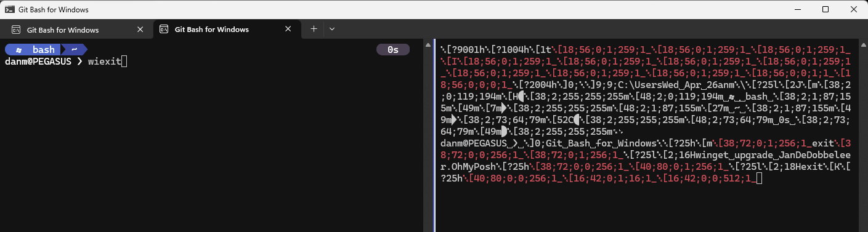Close the terminal window
The image size is (868, 232).
(x=854, y=9)
